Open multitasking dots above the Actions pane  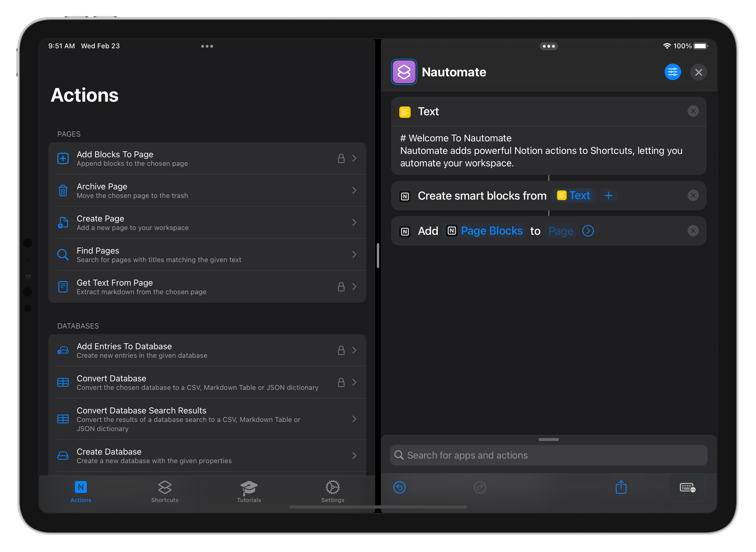point(207,46)
